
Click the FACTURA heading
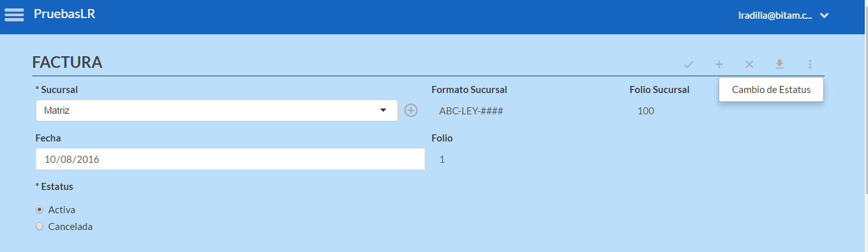[67, 63]
